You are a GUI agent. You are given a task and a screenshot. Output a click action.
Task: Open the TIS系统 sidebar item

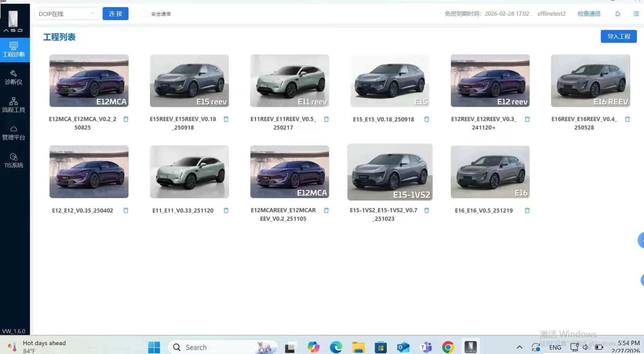(x=14, y=161)
